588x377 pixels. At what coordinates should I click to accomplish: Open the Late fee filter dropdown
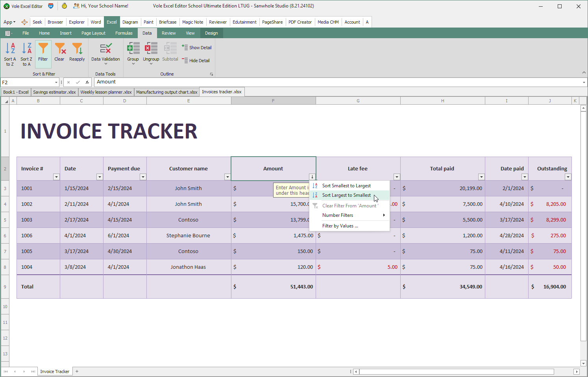pyautogui.click(x=397, y=177)
